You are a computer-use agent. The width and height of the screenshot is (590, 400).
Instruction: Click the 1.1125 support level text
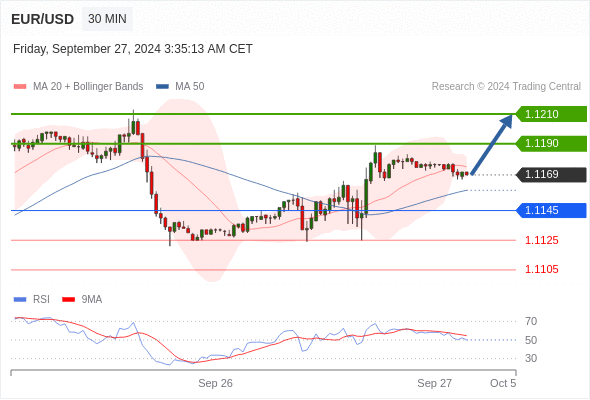tap(541, 240)
